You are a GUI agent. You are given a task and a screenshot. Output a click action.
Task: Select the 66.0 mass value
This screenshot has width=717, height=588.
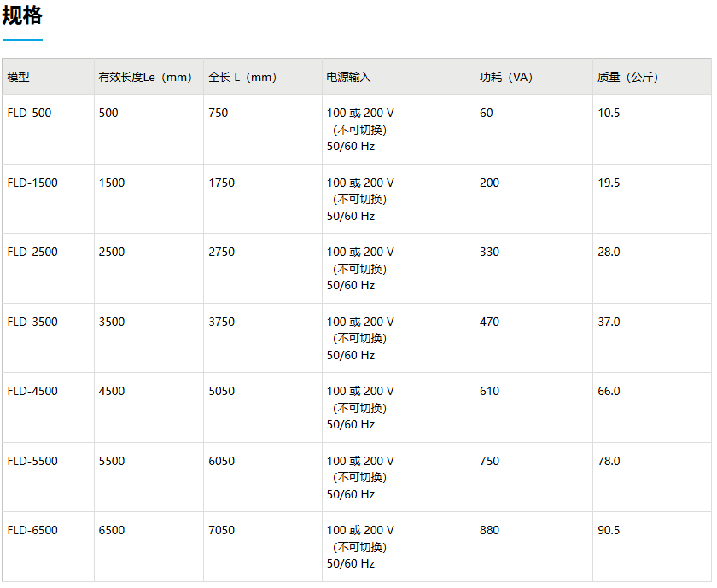click(609, 391)
